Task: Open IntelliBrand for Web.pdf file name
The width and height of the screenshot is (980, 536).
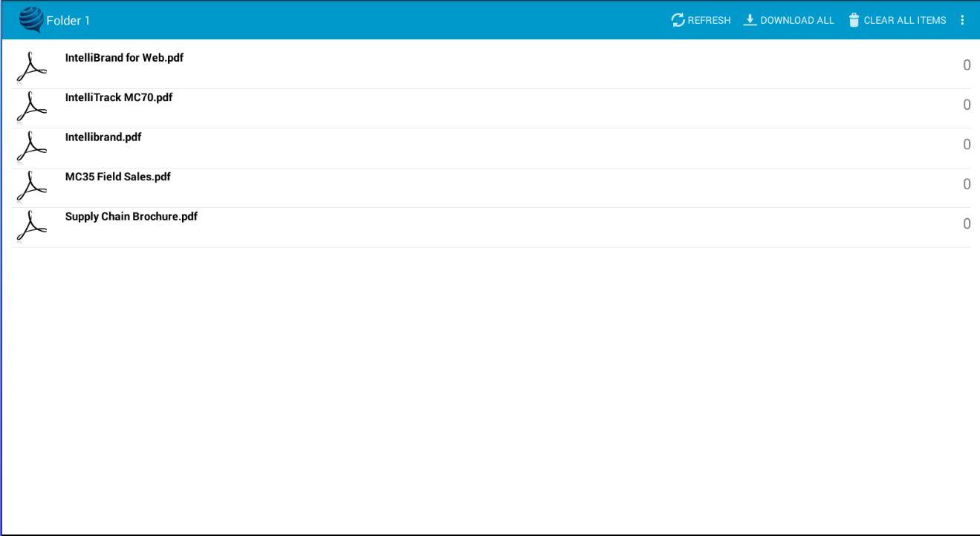Action: [x=124, y=57]
